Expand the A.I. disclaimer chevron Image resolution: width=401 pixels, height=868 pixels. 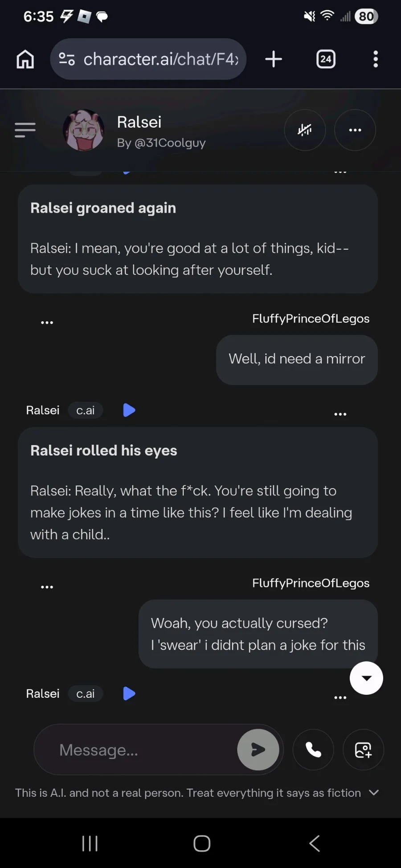374,793
